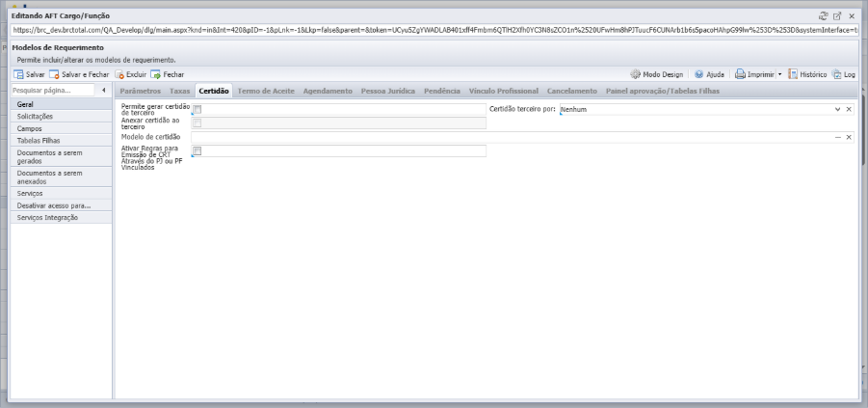Open Modo Design gear option
Screen dimensions: 868x408
tap(656, 74)
